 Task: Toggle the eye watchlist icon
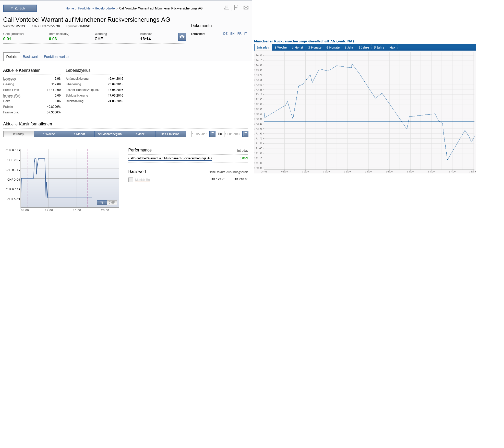point(182,37)
